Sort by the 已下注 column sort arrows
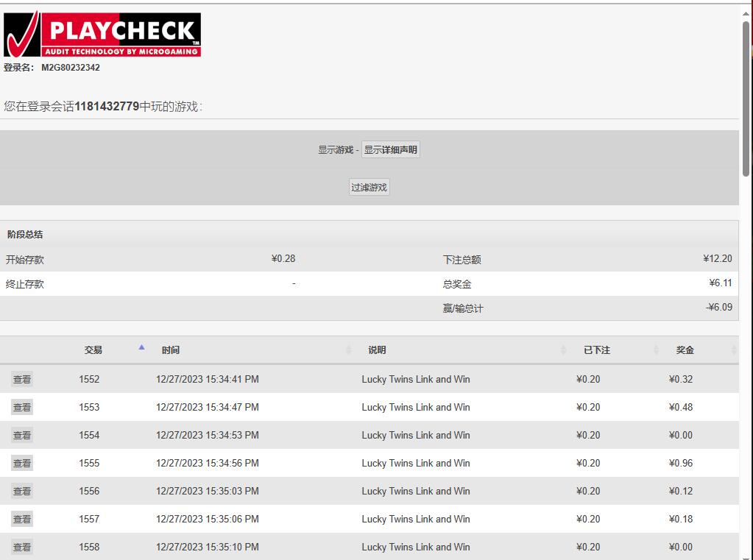Image resolution: width=753 pixels, height=560 pixels. tap(656, 350)
